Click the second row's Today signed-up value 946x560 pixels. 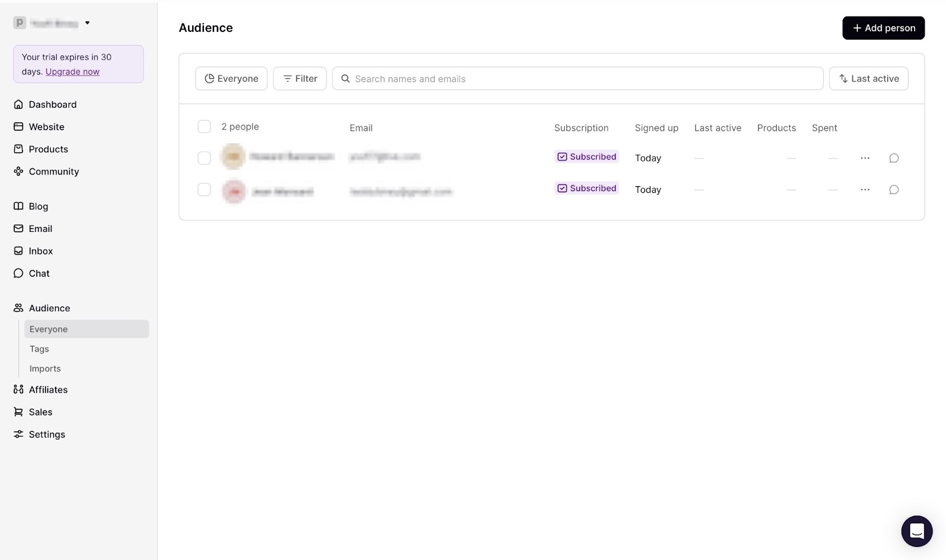click(648, 190)
